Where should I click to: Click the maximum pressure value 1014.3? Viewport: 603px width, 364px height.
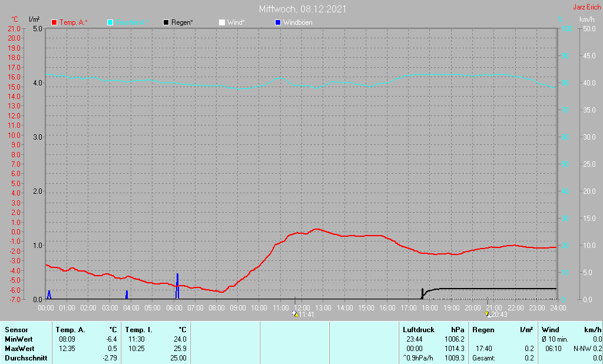tap(454, 349)
